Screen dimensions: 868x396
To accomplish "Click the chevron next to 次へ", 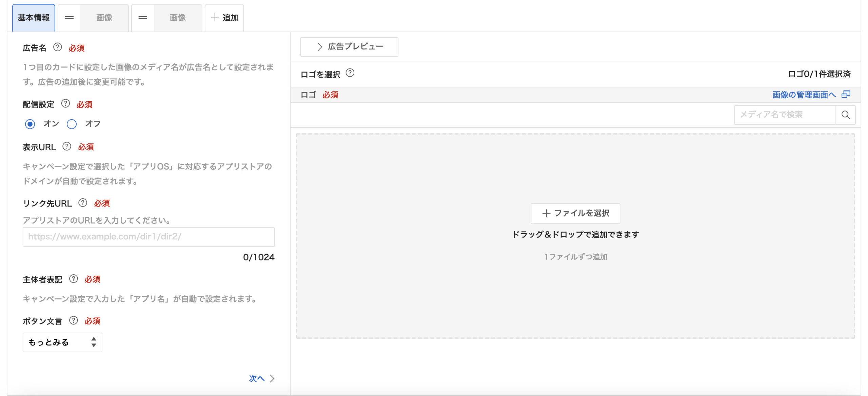I will (x=271, y=379).
